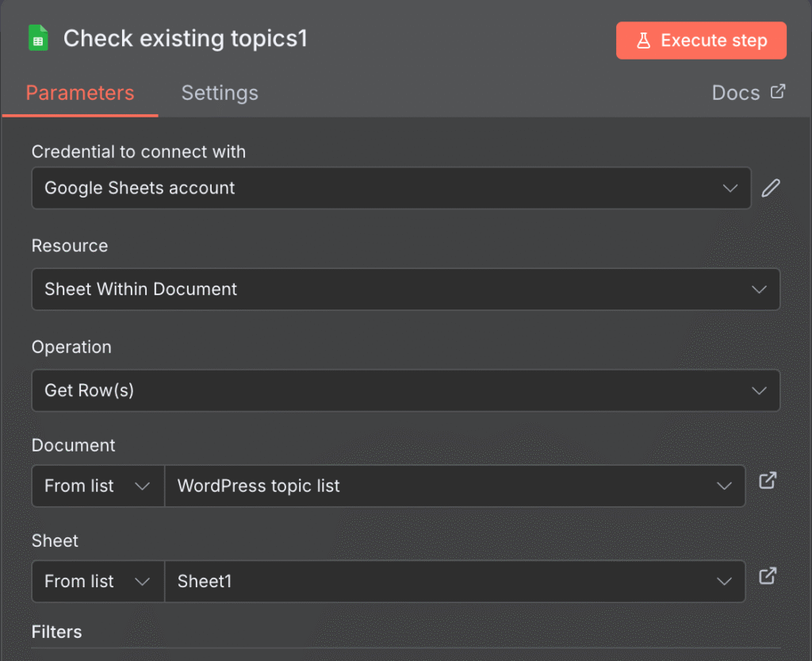Click the chevron on the Resource field
812x661 pixels.
pos(758,289)
